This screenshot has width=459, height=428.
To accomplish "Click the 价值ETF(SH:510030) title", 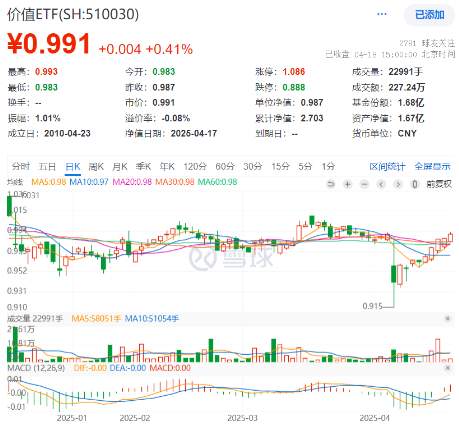I will (x=73, y=14).
